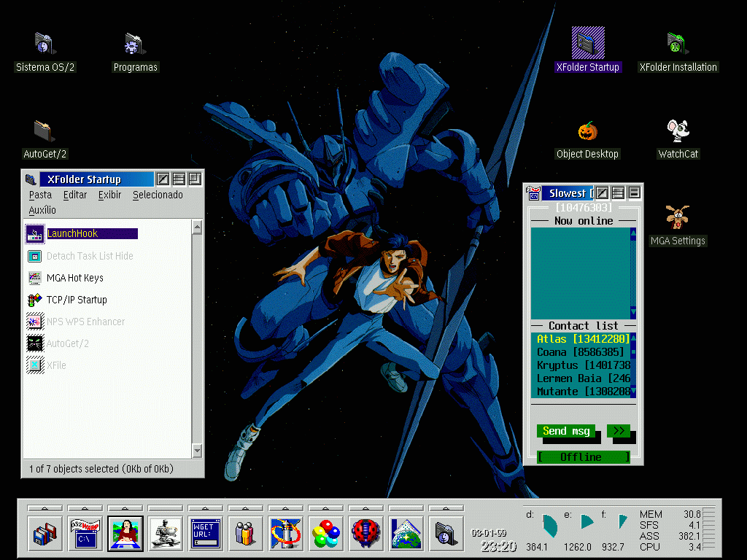
Task: Open the Editar menu
Action: click(x=75, y=195)
